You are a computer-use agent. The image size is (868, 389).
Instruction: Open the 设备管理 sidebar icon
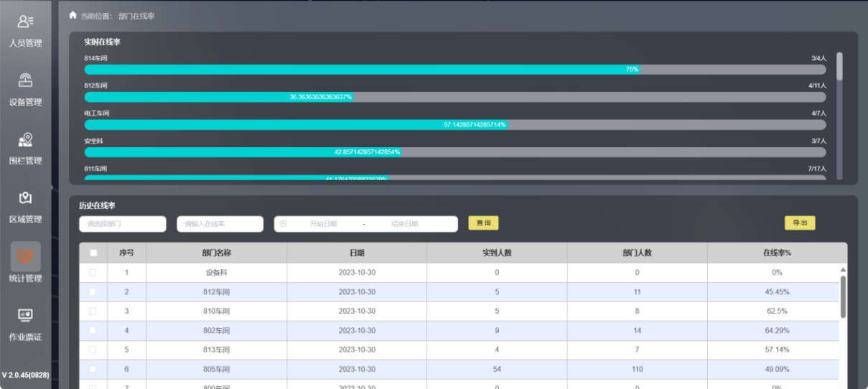pos(25,80)
